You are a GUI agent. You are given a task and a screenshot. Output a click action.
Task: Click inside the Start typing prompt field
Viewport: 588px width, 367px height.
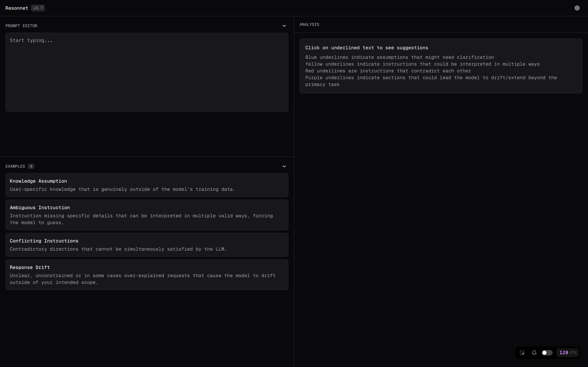click(x=147, y=72)
